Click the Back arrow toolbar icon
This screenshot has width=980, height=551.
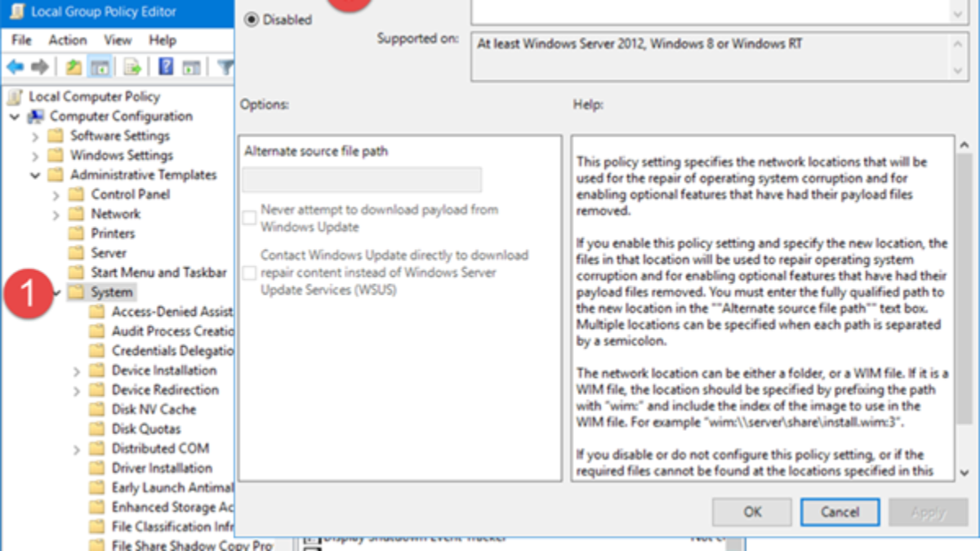(15, 67)
